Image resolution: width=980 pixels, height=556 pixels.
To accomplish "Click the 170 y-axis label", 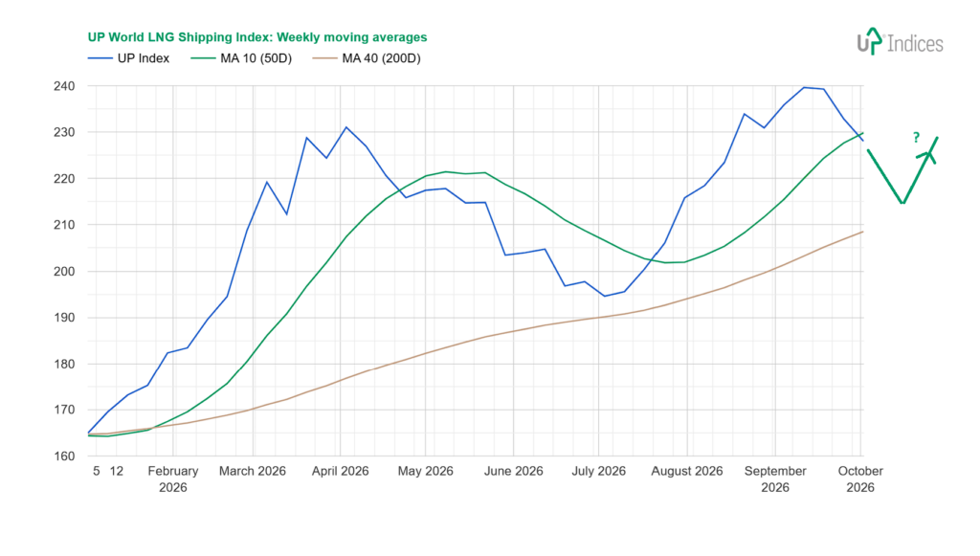I will pos(64,410).
